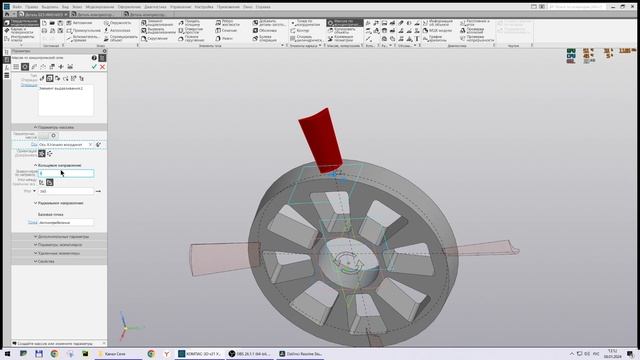Run Проверка непрерывности check

tap(477, 38)
